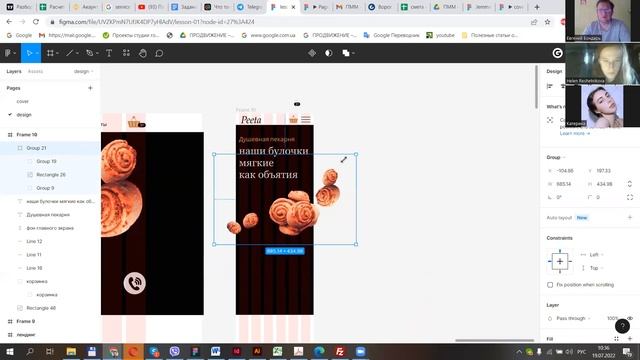Click the constrain proportions icon
The height and width of the screenshot is (360, 640).
coord(629,184)
